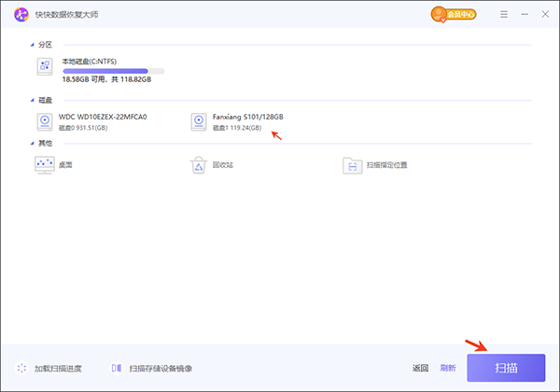The image size is (560, 392).
Task: Minimize the recovery window
Action: point(525,14)
